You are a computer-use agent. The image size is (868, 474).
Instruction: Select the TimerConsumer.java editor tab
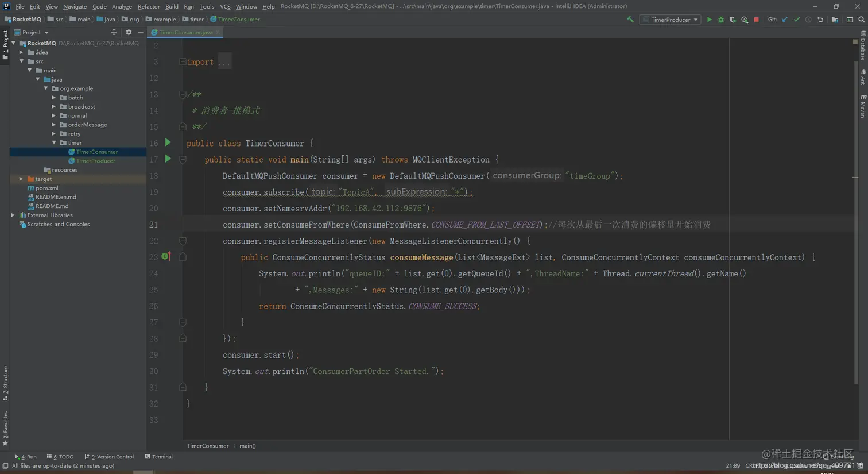pos(185,32)
